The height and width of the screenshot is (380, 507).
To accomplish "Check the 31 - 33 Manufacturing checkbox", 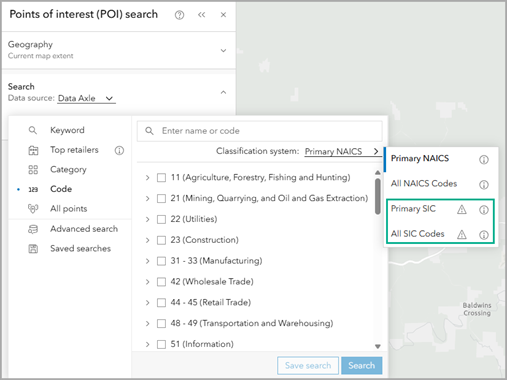I will click(x=161, y=261).
